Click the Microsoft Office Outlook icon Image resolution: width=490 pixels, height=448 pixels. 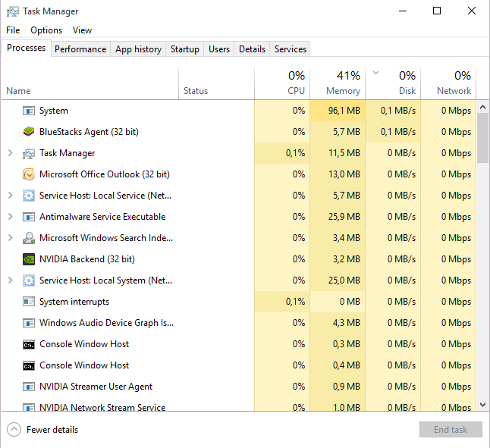(29, 174)
